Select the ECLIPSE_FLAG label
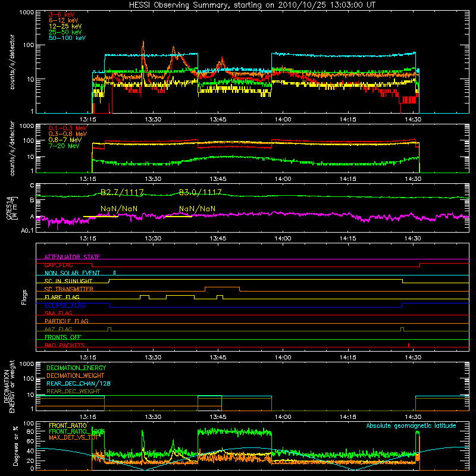 click(x=65, y=305)
